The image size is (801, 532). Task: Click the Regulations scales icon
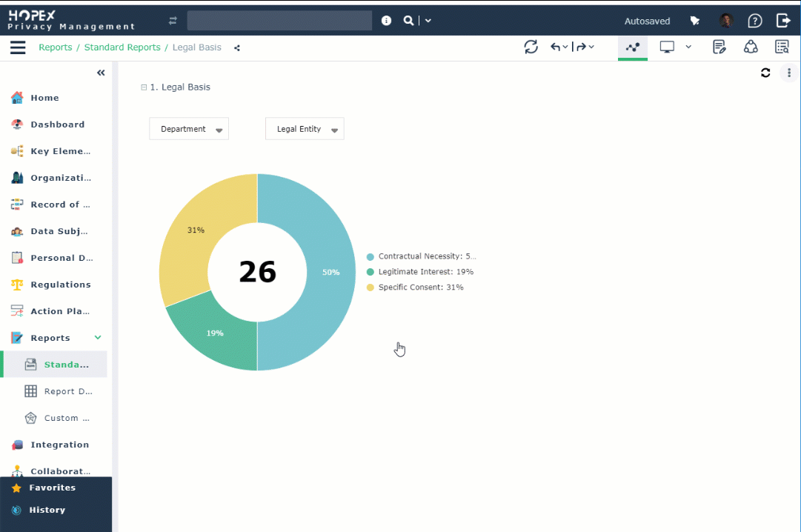(17, 285)
